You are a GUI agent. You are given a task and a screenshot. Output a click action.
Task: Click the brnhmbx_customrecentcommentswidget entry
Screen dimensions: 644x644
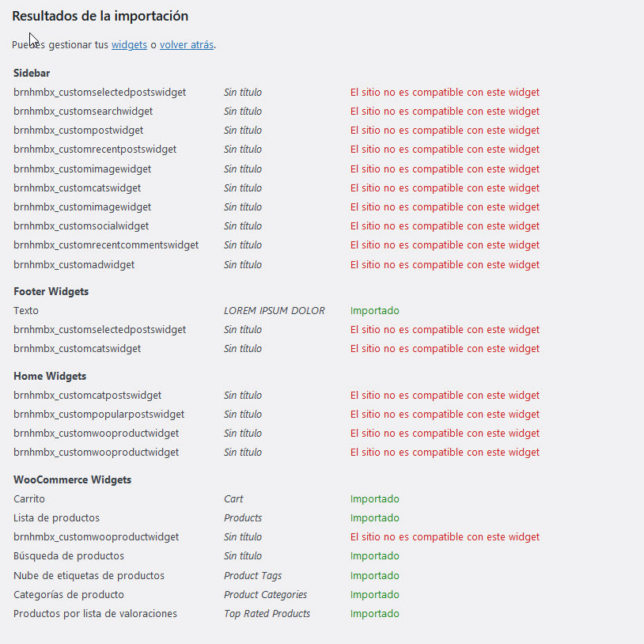pos(106,245)
